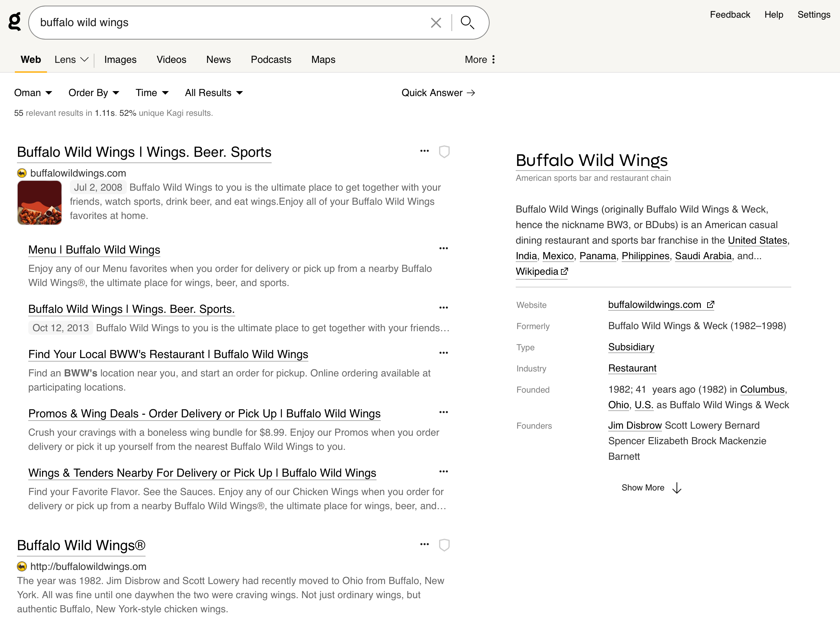840x625 pixels.
Task: Follow the Mexico link in the panel
Action: pos(558,256)
